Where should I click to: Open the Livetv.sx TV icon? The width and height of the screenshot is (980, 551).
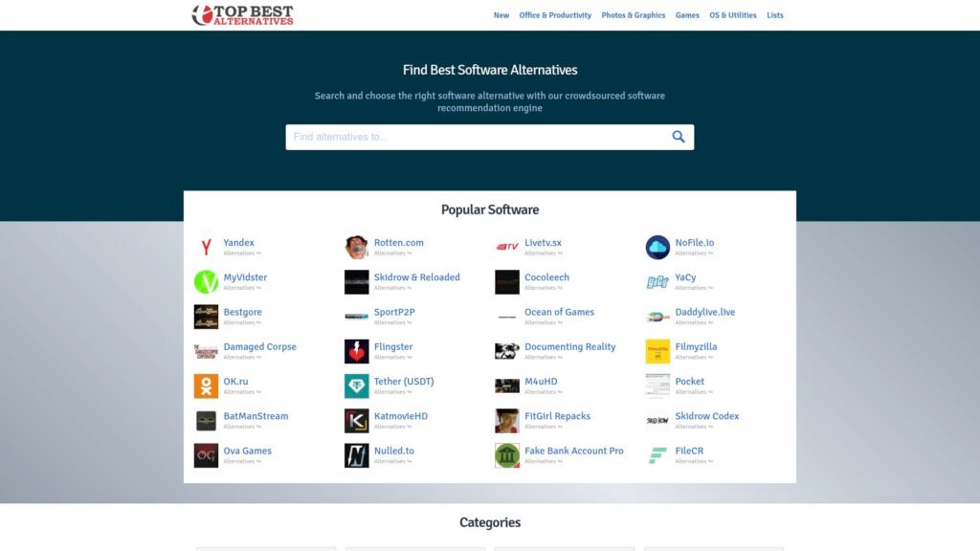507,248
